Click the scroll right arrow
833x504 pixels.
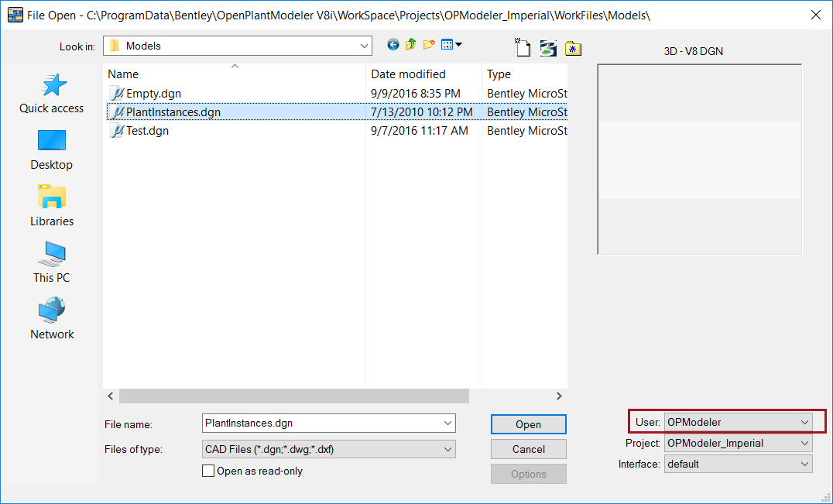[x=559, y=396]
